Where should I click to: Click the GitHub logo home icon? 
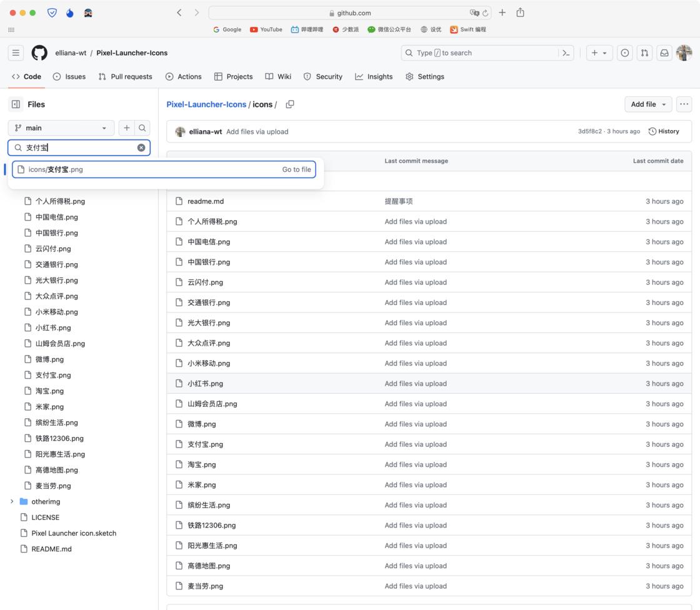point(39,53)
